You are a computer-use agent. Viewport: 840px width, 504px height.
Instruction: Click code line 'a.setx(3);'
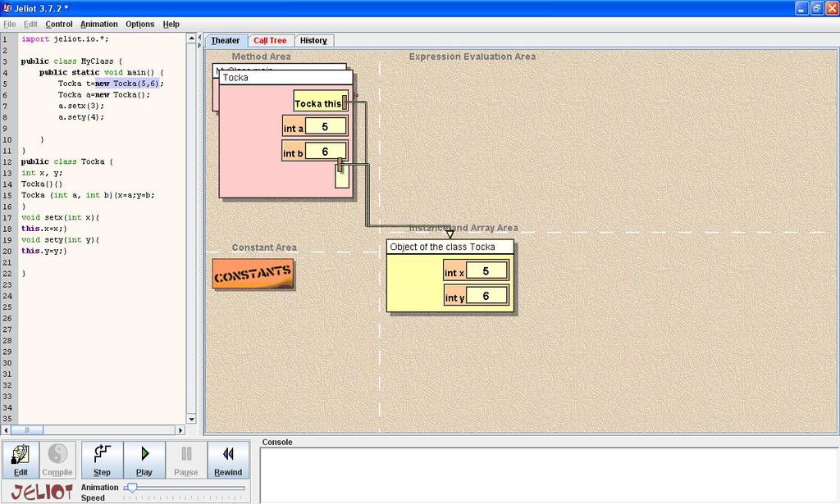[x=81, y=106]
